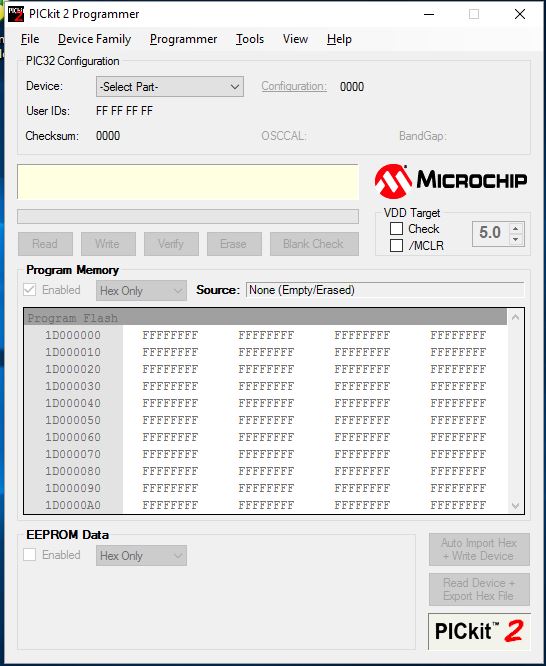Click the program memory scroll-up arrow
This screenshot has width=546, height=666.
pyautogui.click(x=515, y=317)
